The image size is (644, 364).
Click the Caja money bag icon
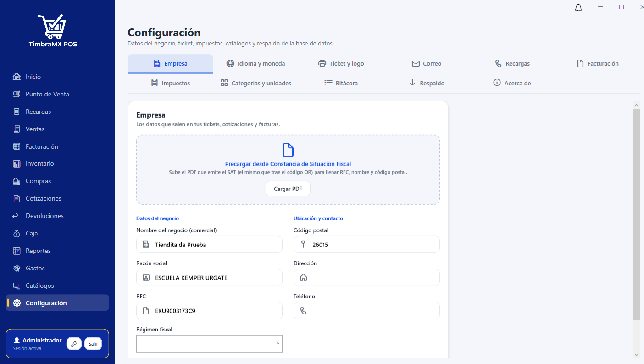pyautogui.click(x=16, y=233)
